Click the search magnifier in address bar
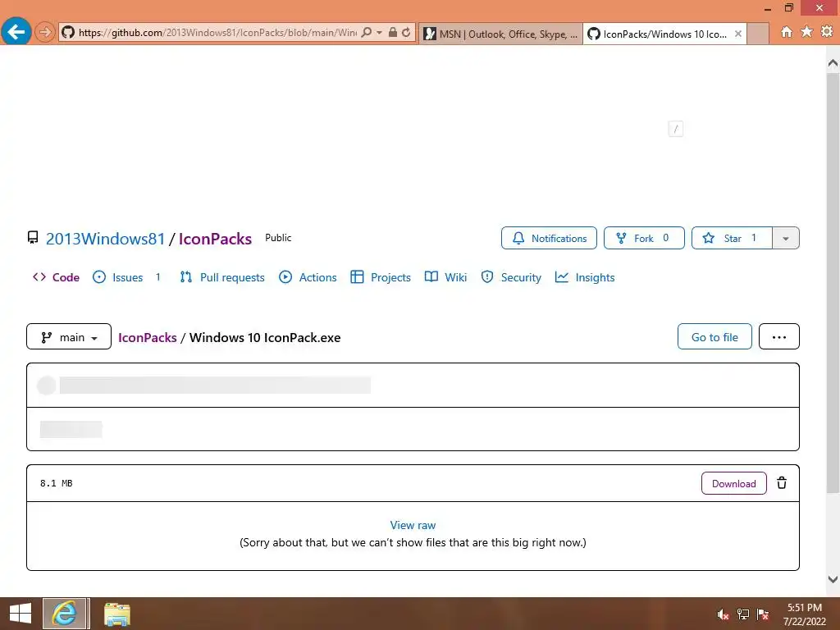 click(x=367, y=33)
